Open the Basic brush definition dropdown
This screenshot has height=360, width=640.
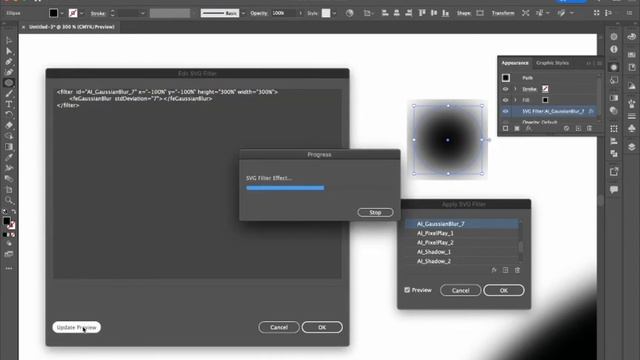tap(243, 13)
